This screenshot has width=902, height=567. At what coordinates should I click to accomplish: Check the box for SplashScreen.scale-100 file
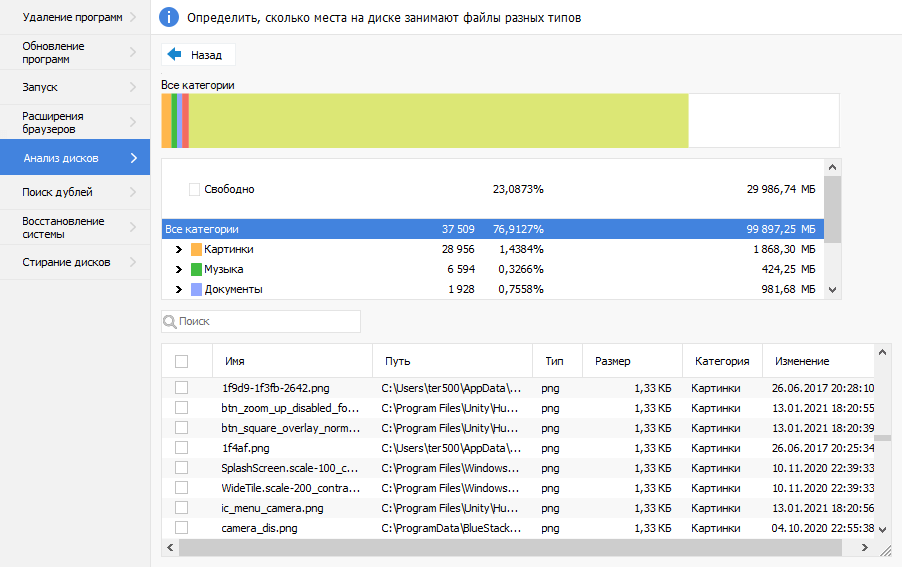181,468
